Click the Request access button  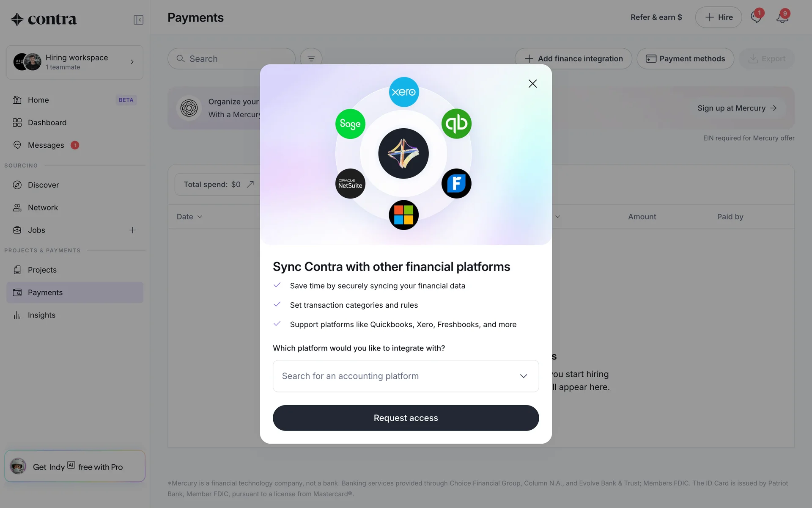pyautogui.click(x=406, y=418)
